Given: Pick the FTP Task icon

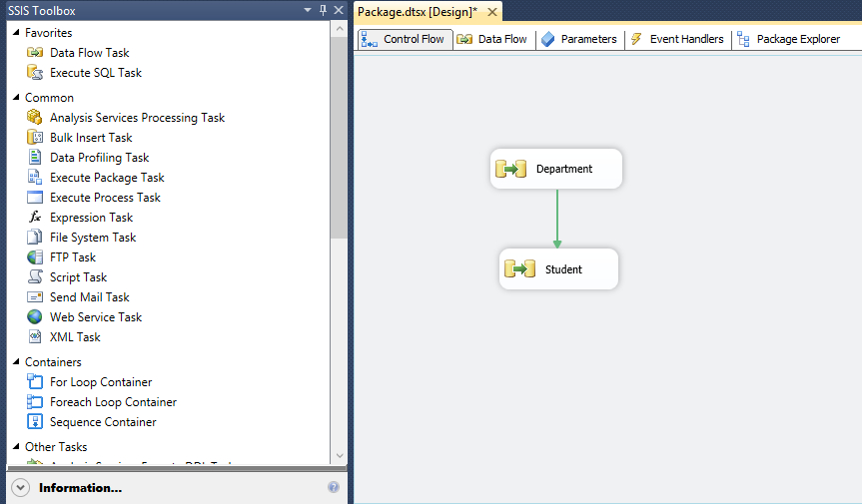Looking at the screenshot, I should tap(35, 256).
